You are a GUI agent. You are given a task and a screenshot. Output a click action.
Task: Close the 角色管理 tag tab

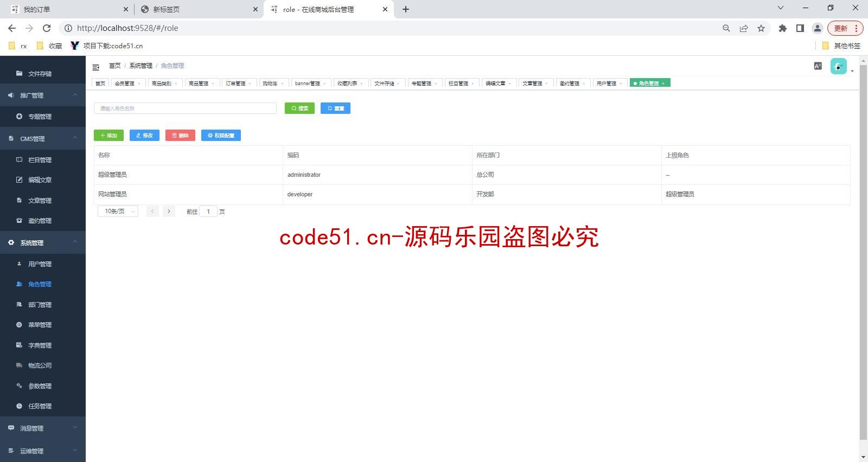pyautogui.click(x=663, y=84)
